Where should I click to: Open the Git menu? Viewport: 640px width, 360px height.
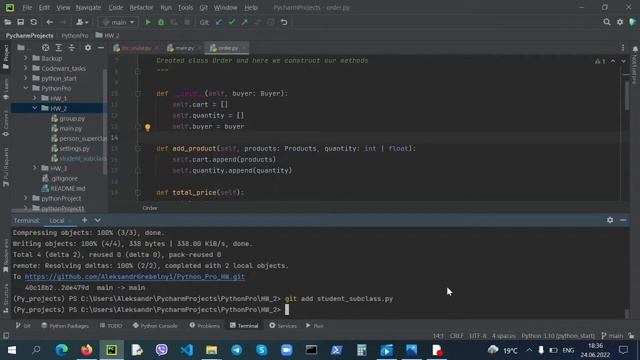point(204,7)
